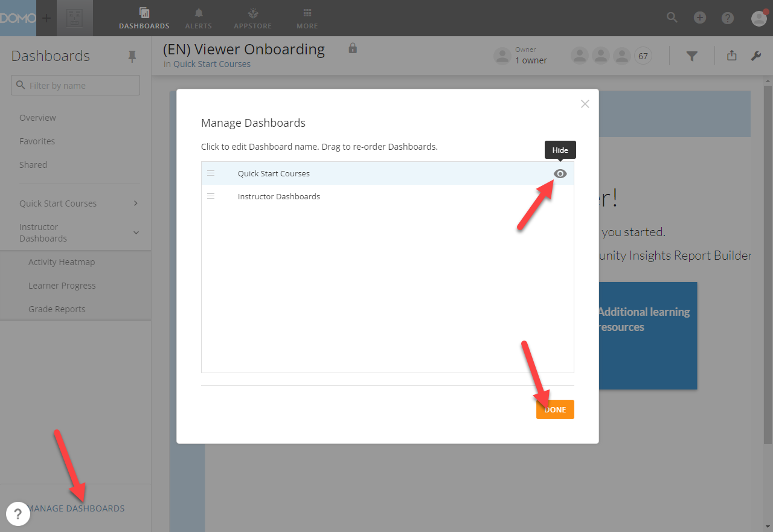Open the MORE navigation menu
Screen dimensions: 773x532
pos(307,17)
